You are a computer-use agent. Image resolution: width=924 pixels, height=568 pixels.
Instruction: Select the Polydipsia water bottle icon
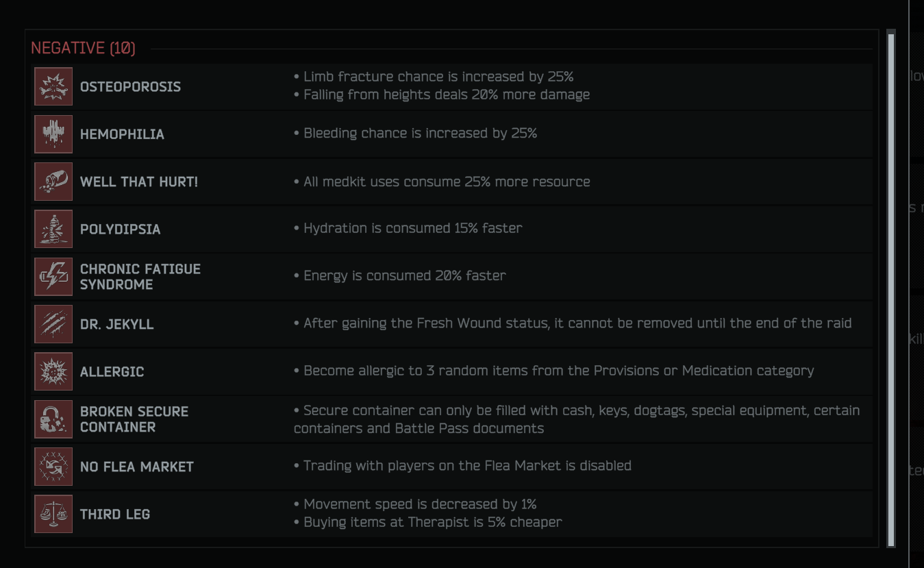coord(53,229)
